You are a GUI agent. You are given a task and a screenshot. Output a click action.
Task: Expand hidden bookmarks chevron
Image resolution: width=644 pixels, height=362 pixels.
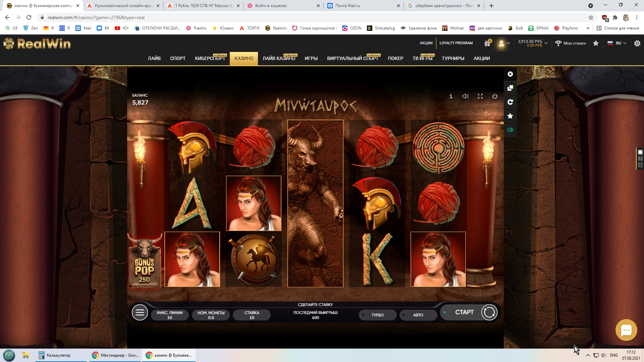pos(588,28)
